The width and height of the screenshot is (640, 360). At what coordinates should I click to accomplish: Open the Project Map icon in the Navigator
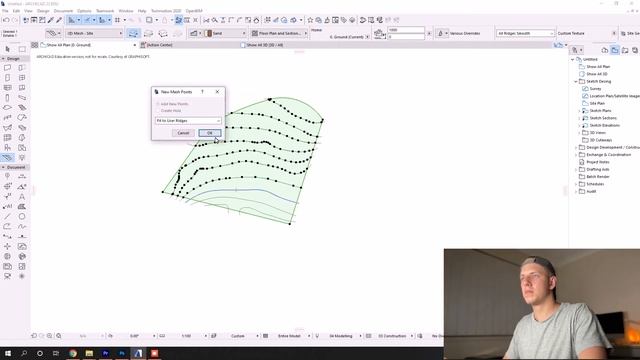(605, 50)
